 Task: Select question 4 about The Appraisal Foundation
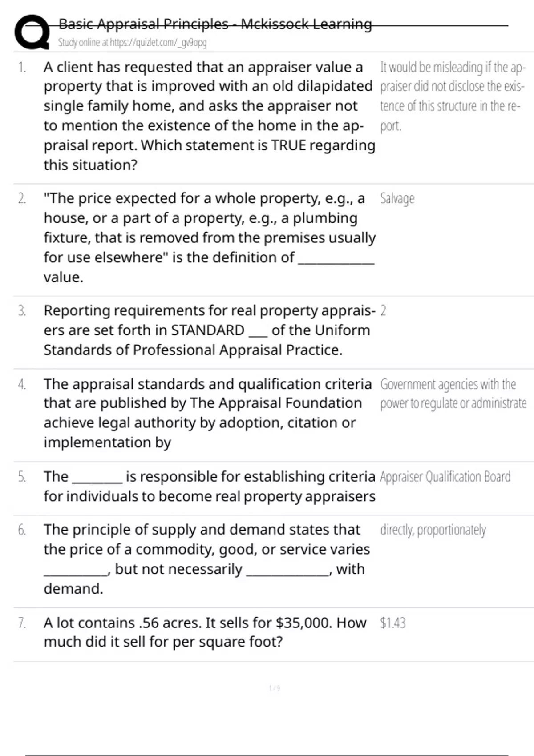coord(208,413)
